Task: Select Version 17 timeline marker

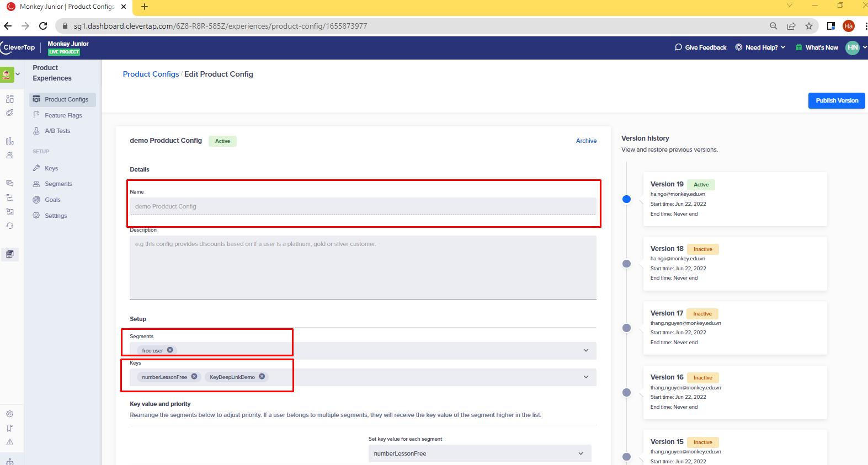Action: tap(626, 328)
